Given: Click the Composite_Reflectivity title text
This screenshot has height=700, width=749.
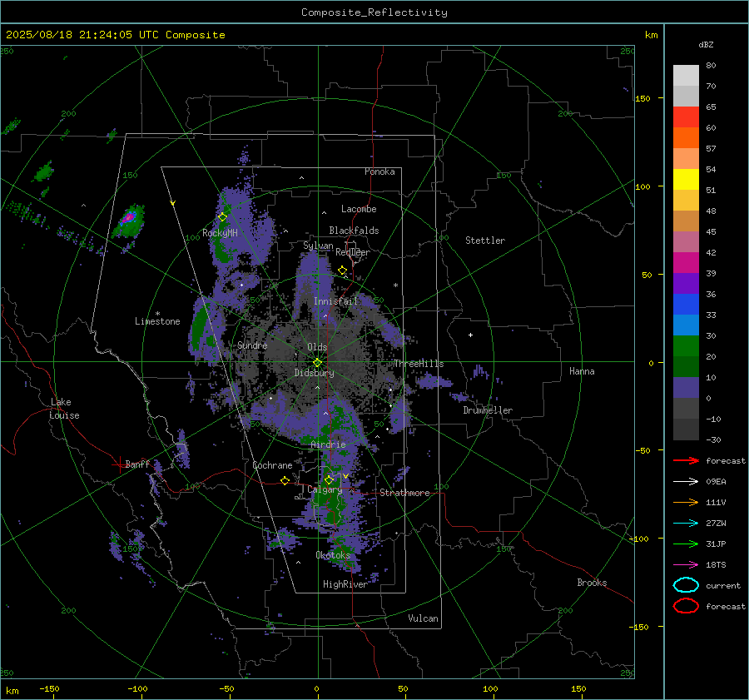Looking at the screenshot, I should coord(374,12).
